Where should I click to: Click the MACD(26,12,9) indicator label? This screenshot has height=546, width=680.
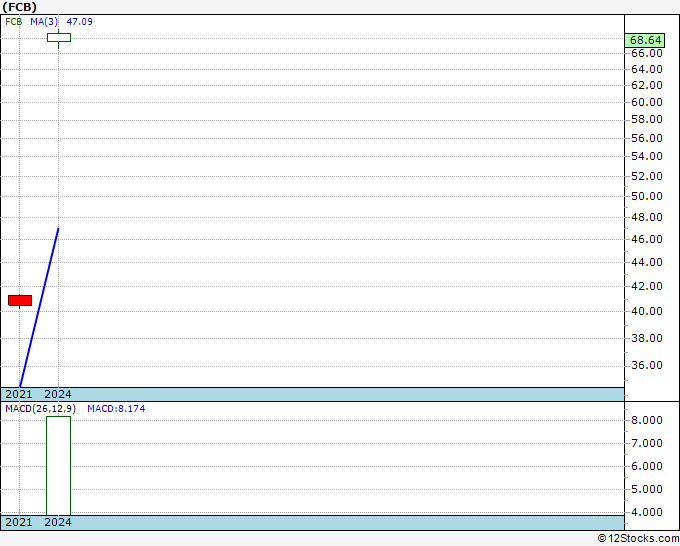tap(40, 409)
